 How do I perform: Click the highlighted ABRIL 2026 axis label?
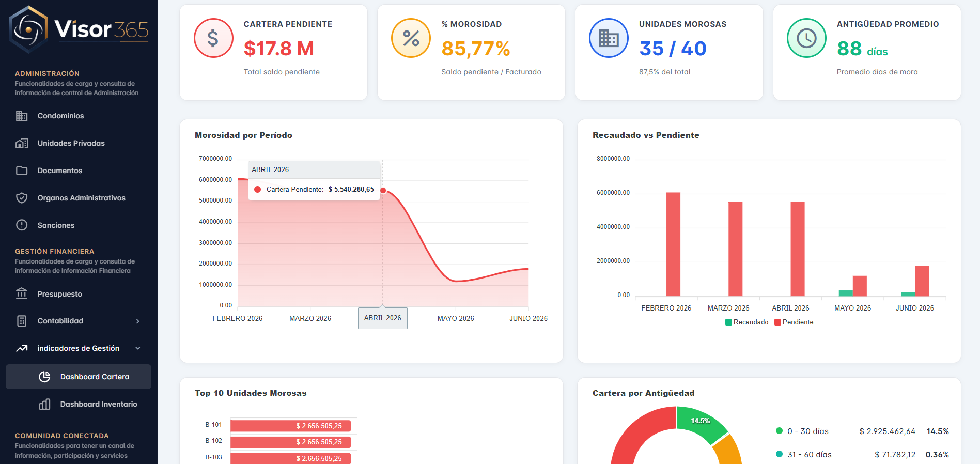383,318
